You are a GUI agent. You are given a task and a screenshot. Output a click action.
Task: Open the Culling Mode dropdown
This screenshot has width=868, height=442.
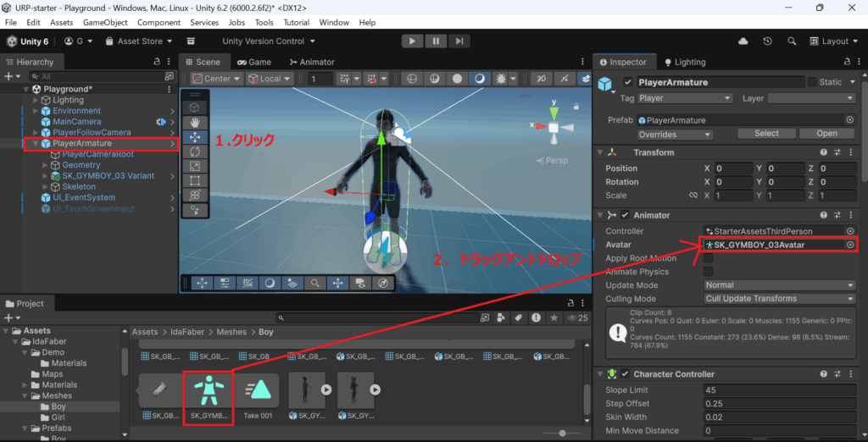(x=779, y=299)
